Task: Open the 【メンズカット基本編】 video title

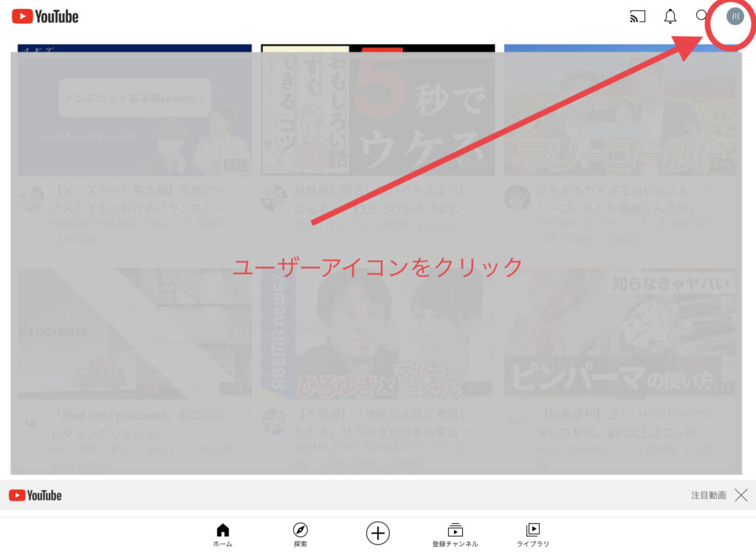Action: [x=140, y=199]
